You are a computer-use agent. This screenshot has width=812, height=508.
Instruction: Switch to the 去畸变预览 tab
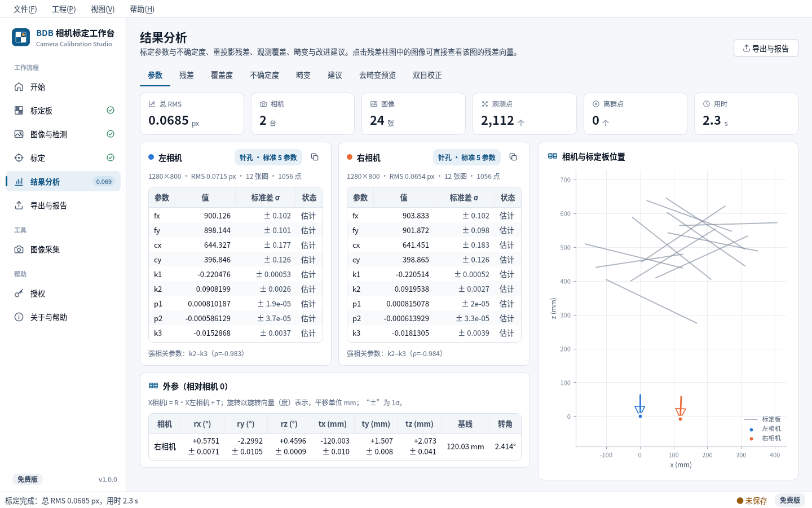[377, 75]
